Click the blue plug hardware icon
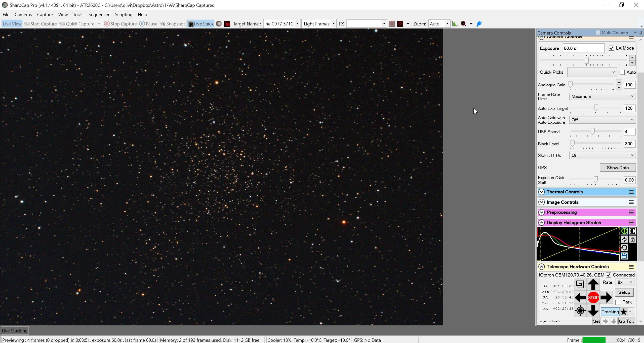Viewport: 644px width, 343px height. pos(479,24)
